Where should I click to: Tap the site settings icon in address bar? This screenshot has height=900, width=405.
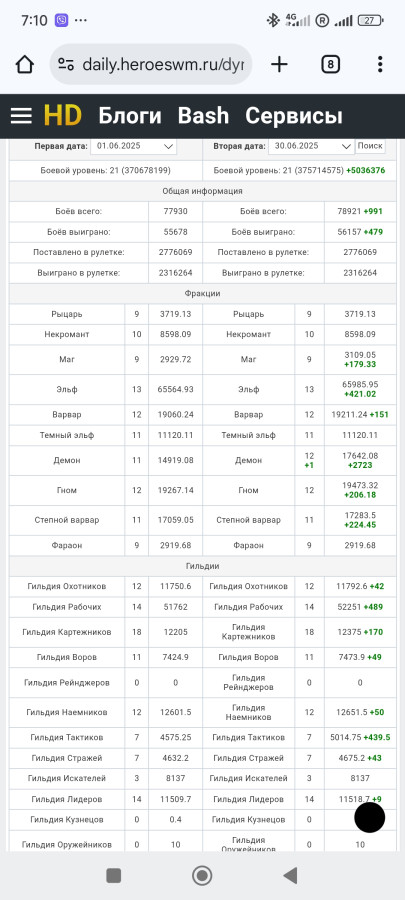click(x=66, y=64)
